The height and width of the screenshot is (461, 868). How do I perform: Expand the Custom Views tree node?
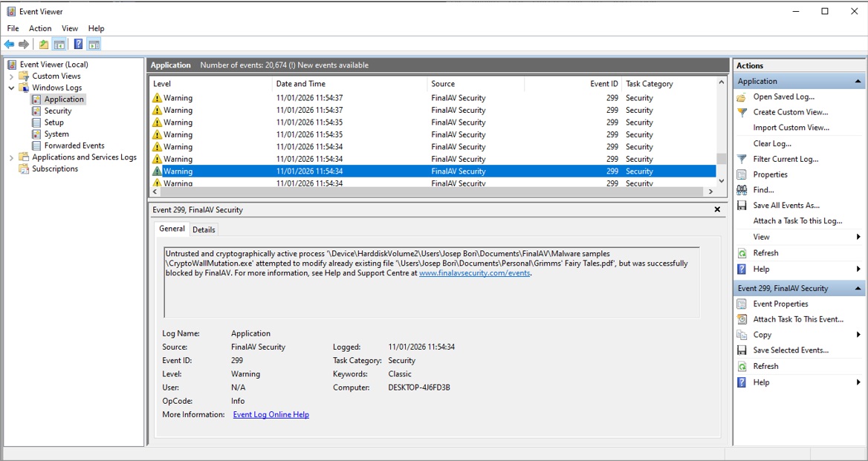click(x=11, y=76)
